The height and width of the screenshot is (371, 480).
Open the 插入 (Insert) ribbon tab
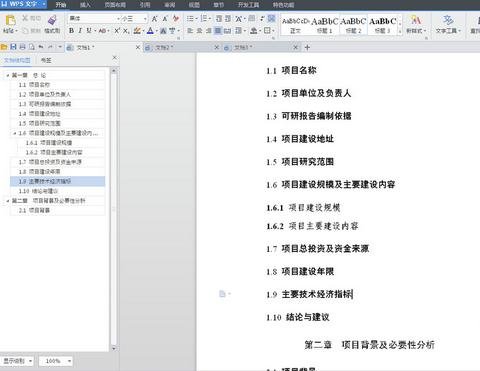click(85, 5)
